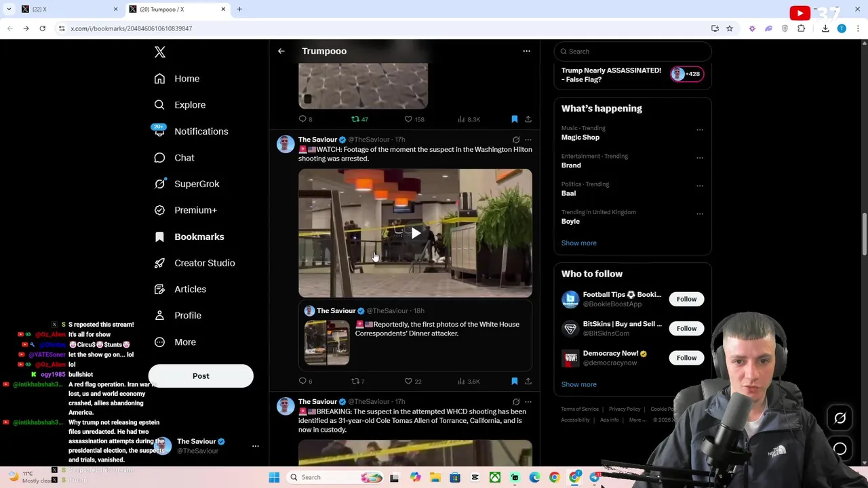The width and height of the screenshot is (868, 488).
Task: Remove bookmark from the Washington Hilton post
Action: (514, 382)
